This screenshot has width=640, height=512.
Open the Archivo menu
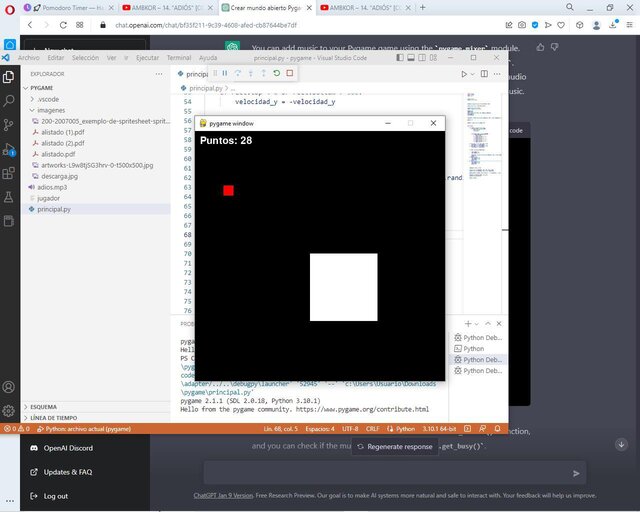(29, 58)
